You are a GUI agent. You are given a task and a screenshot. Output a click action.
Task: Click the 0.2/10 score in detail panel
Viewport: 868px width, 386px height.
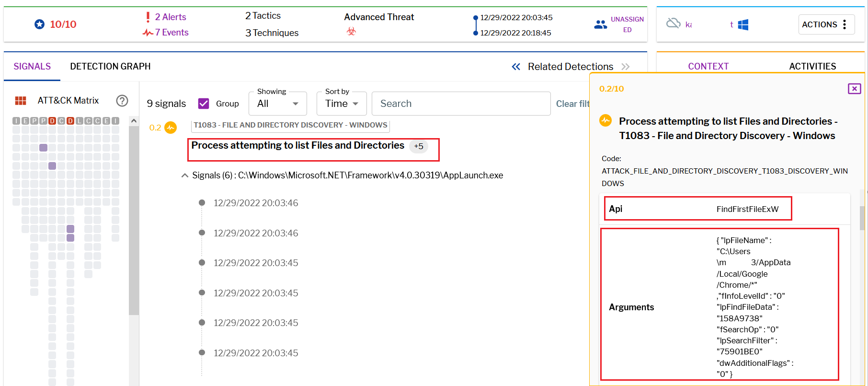point(611,89)
